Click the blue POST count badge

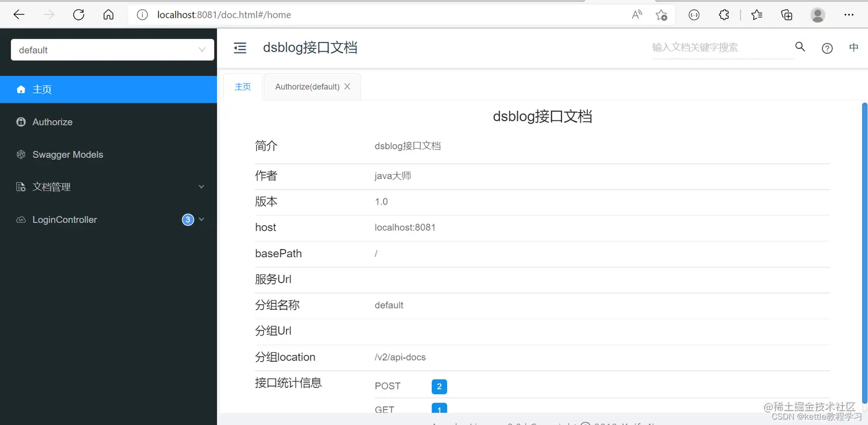(x=439, y=387)
